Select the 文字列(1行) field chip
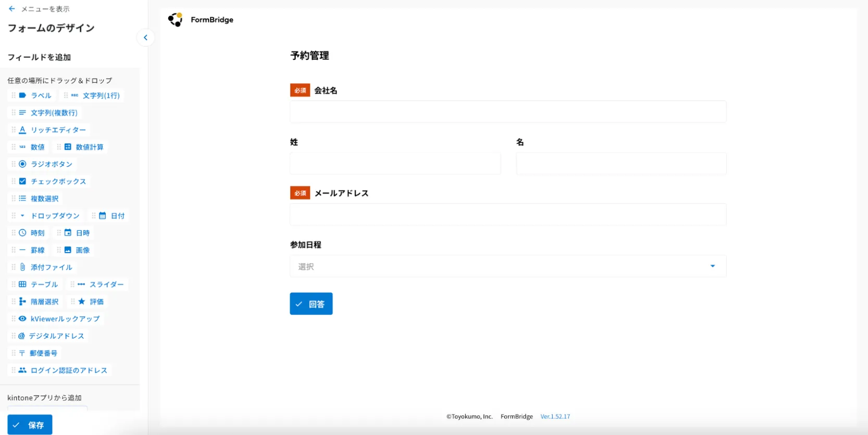868x435 pixels. [x=92, y=95]
